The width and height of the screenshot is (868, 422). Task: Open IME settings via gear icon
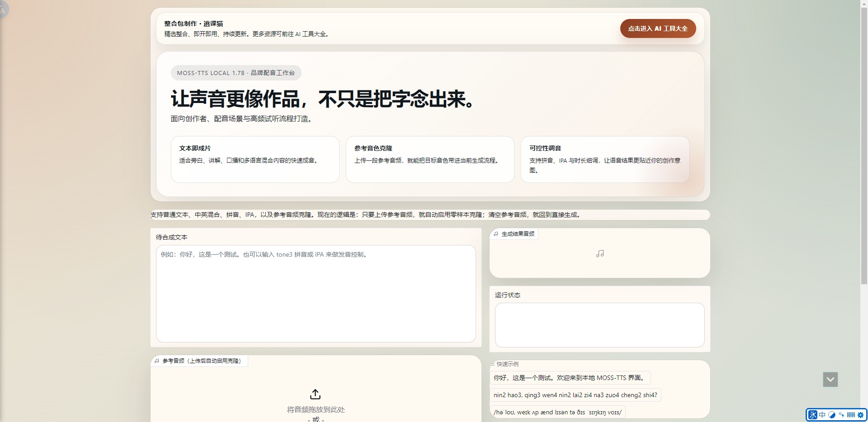[x=860, y=415]
